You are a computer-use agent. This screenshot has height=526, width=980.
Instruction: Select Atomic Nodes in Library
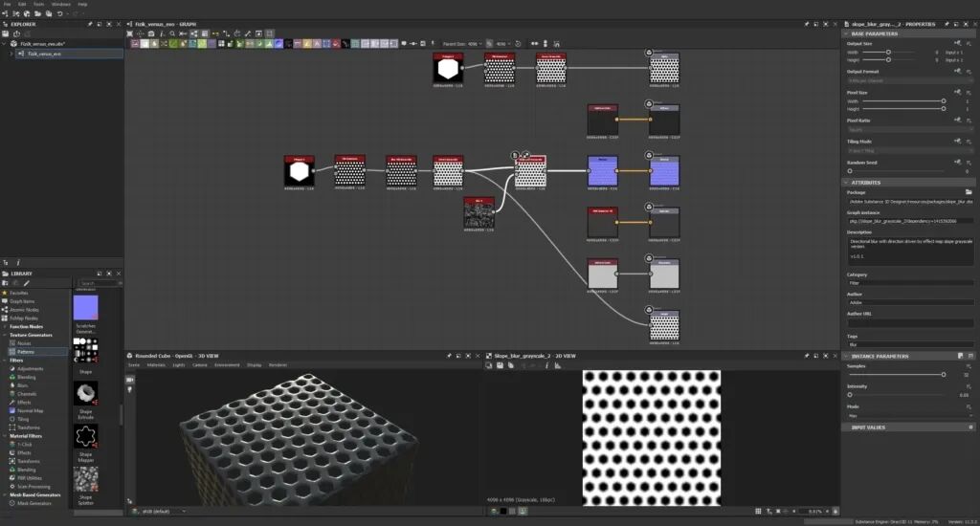[24, 310]
